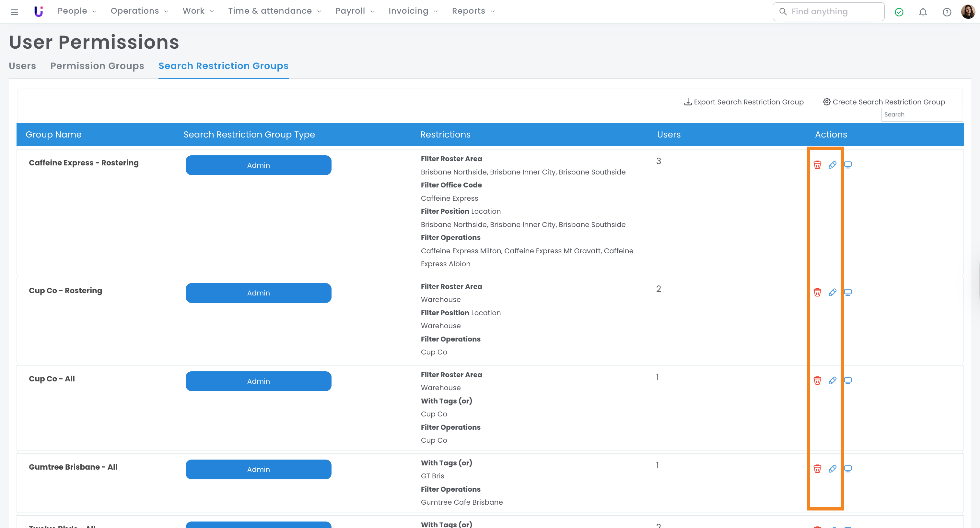Open the hamburger side menu

[15, 12]
